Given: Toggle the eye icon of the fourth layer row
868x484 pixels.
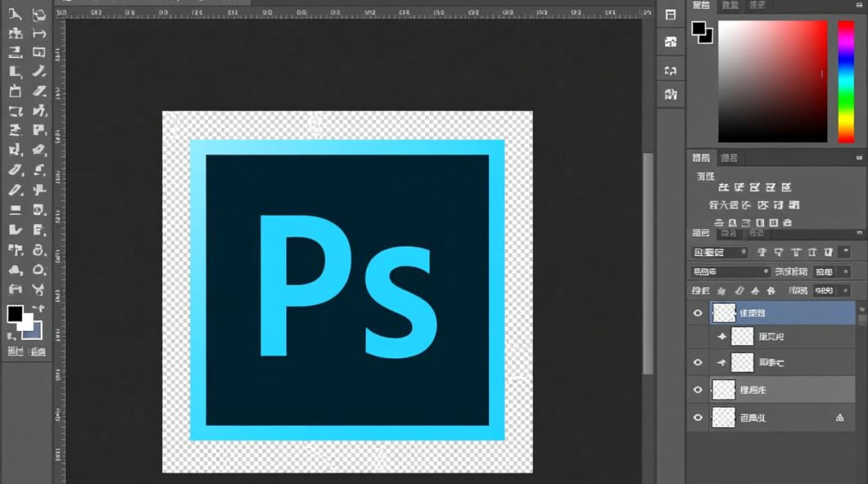Looking at the screenshot, I should point(697,390).
